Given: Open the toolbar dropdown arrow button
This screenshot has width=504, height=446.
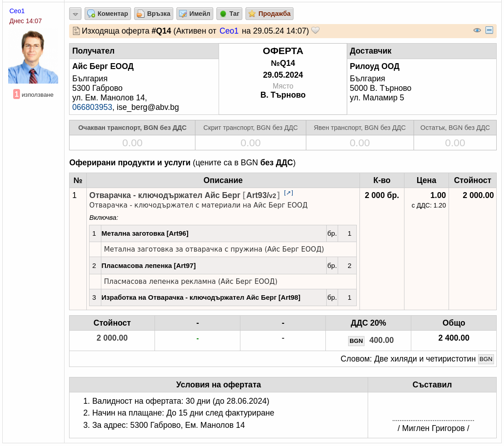Looking at the screenshot, I should (75, 14).
